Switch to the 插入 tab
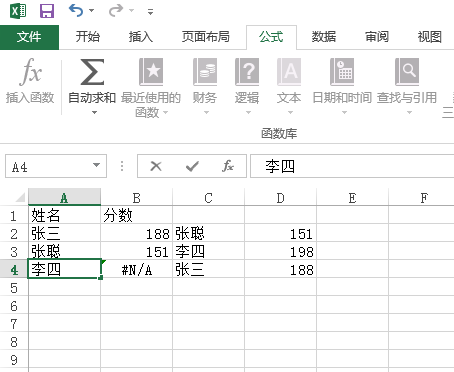Screen dimensions: 454x372 point(141,37)
